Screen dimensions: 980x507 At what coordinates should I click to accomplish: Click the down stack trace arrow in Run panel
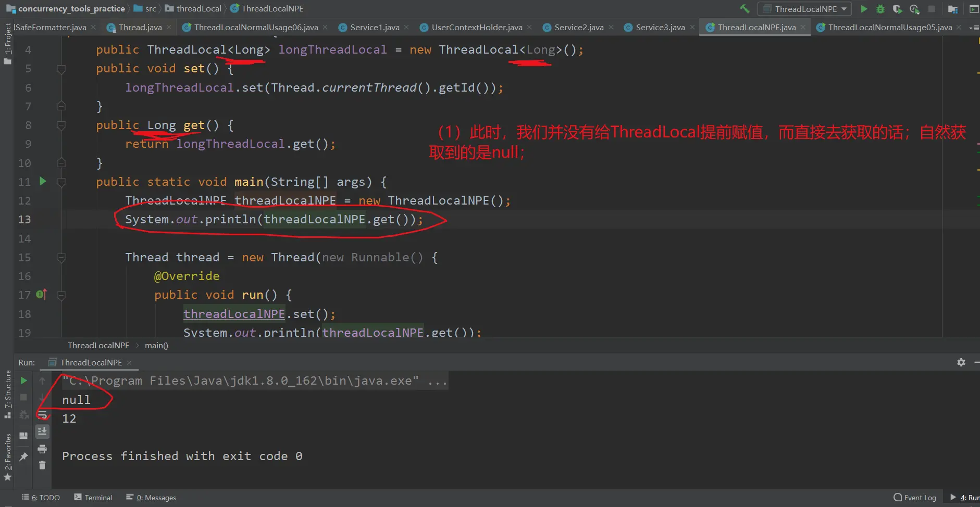(x=42, y=398)
